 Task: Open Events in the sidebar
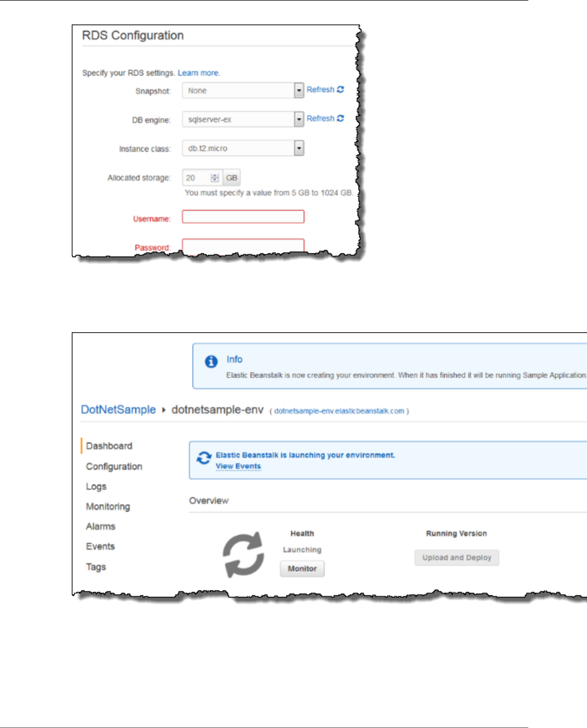tap(101, 546)
